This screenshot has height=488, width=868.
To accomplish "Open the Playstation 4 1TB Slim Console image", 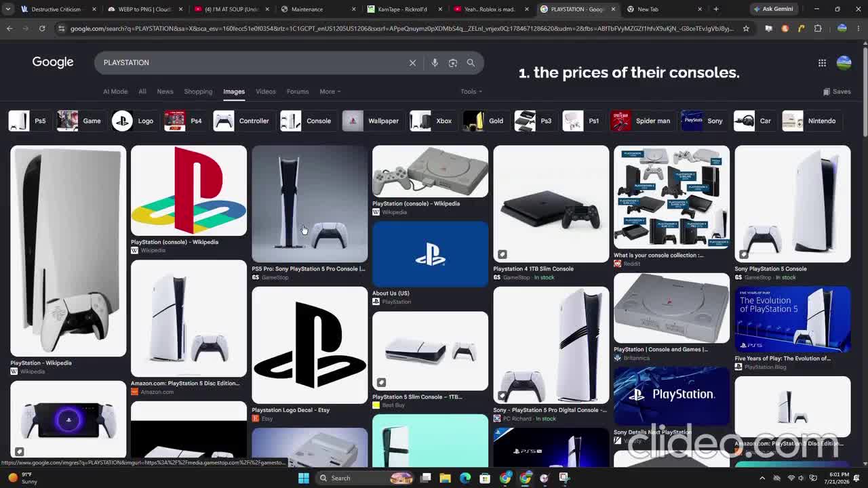I will [551, 203].
